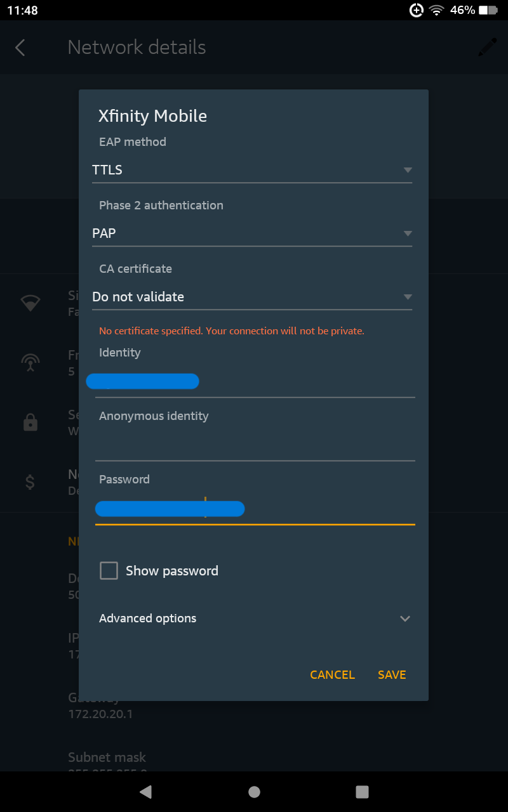Focus the Password input field
The image size is (508, 812).
point(255,509)
